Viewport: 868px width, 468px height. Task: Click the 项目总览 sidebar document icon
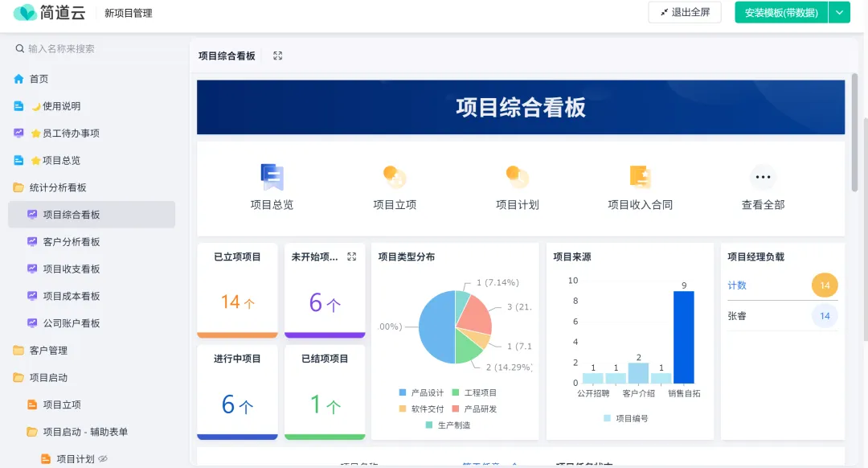tap(18, 160)
